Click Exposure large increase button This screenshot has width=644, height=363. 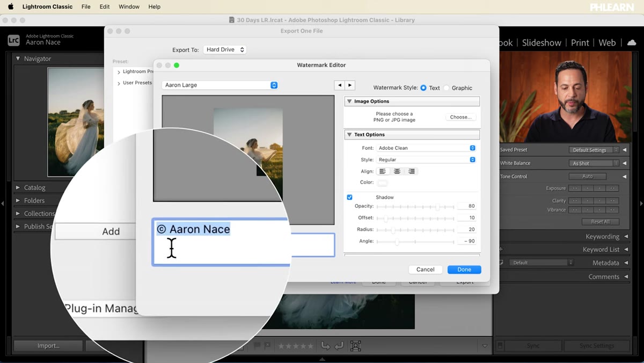coord(612,188)
